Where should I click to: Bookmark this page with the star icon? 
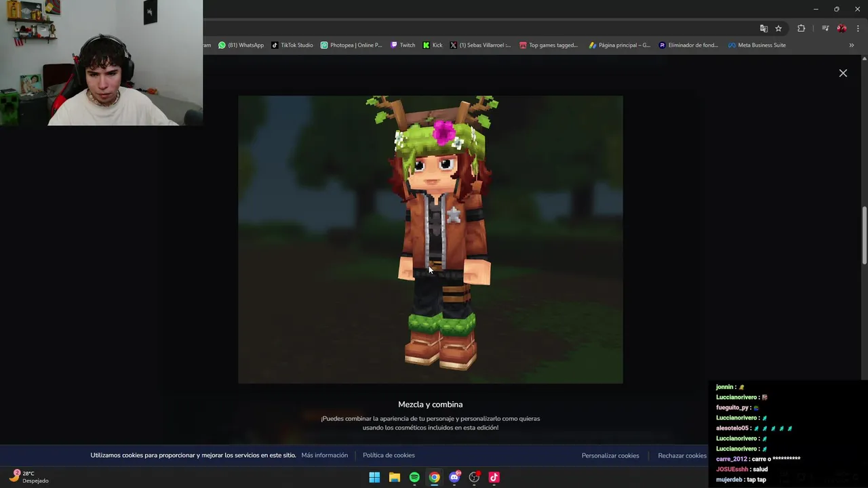(x=778, y=28)
